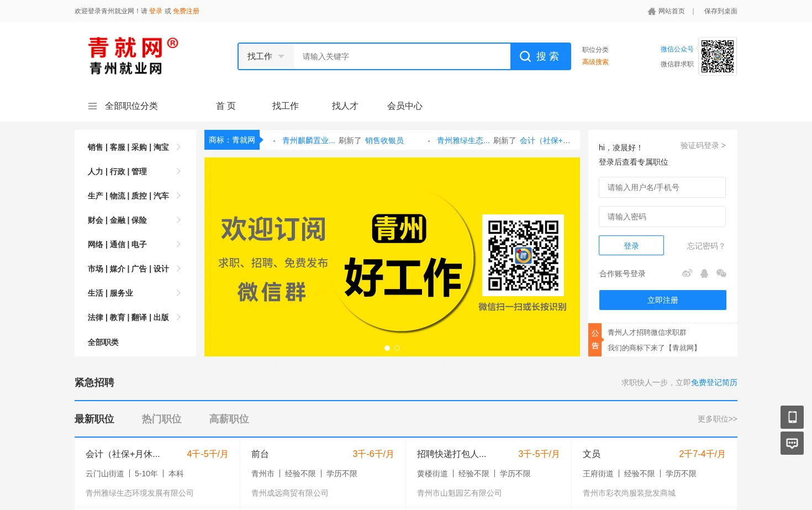The image size is (812, 510).
Task: Focus the keyword search input field
Action: [402, 56]
